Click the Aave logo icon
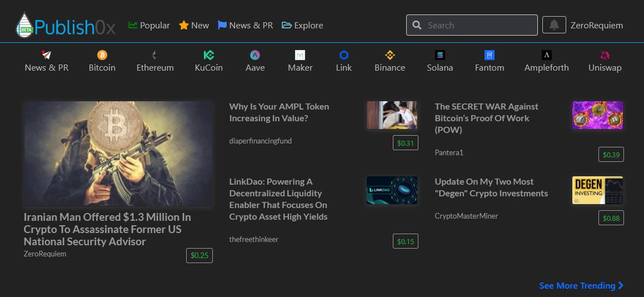The width and height of the screenshot is (644, 297). (255, 55)
